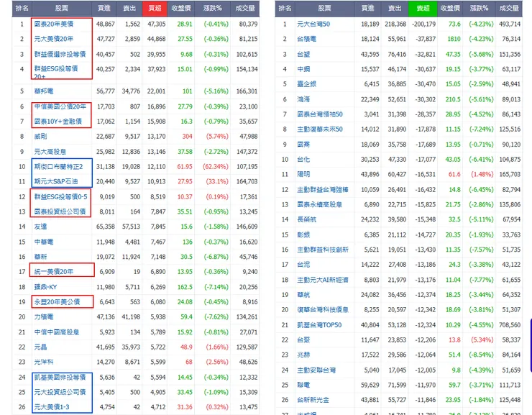The height and width of the screenshot is (415, 532).
Task: Click the 買超 value 47,305
Action: [x=157, y=24]
